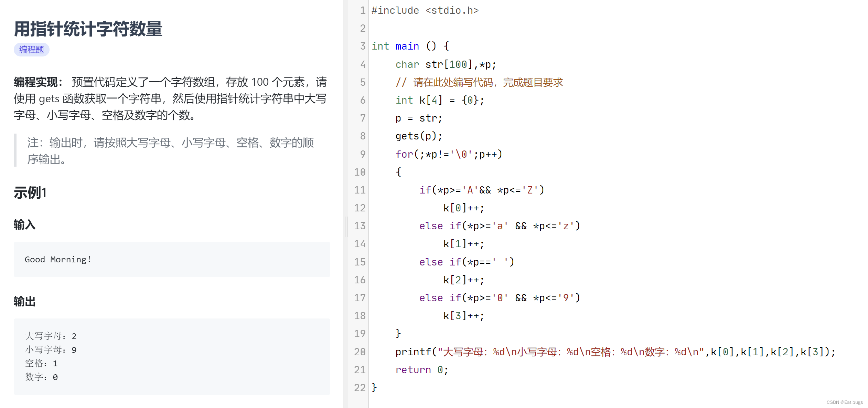Click the gets(p); code line
This screenshot has height=408, width=868.
pyautogui.click(x=418, y=136)
